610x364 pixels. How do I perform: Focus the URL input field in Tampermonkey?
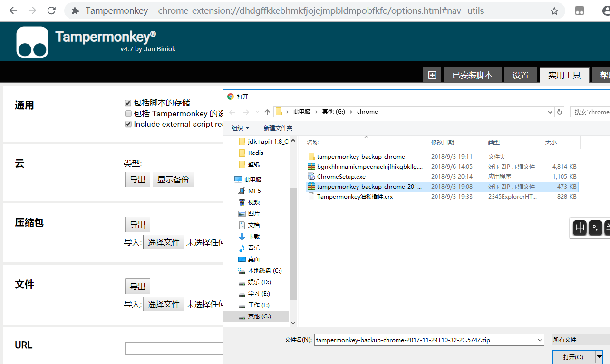(x=174, y=348)
